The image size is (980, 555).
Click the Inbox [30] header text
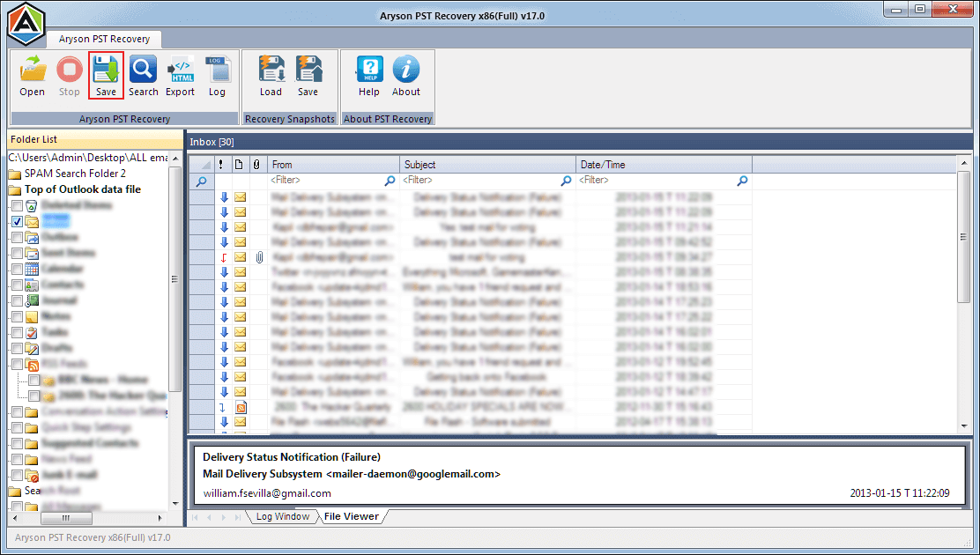(x=212, y=142)
